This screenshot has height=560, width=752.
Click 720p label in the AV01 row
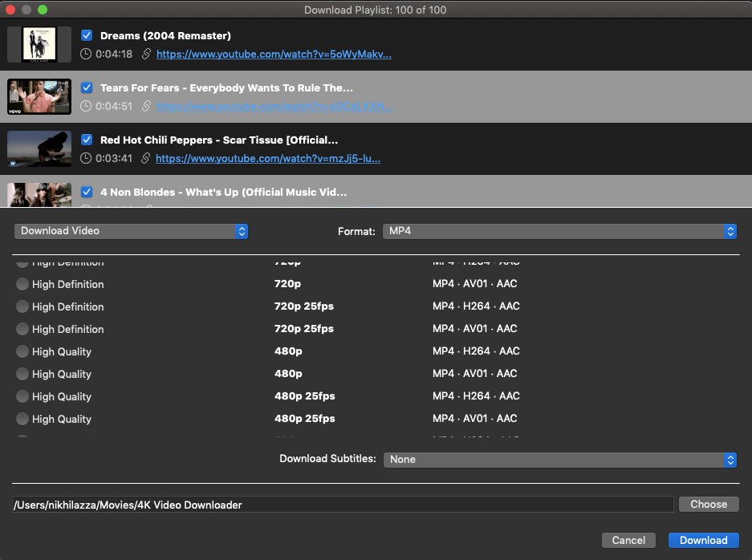pos(288,284)
